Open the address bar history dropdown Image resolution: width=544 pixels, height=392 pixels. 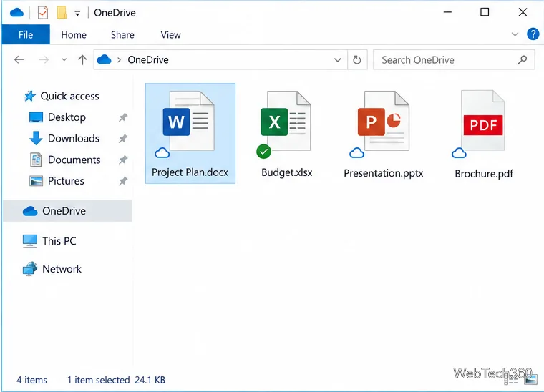(x=337, y=60)
